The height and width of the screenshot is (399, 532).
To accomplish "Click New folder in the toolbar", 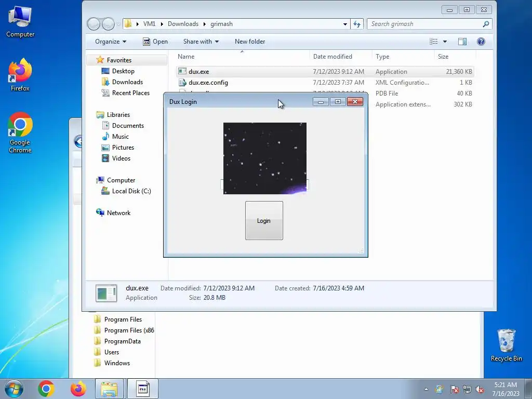I will point(250,42).
